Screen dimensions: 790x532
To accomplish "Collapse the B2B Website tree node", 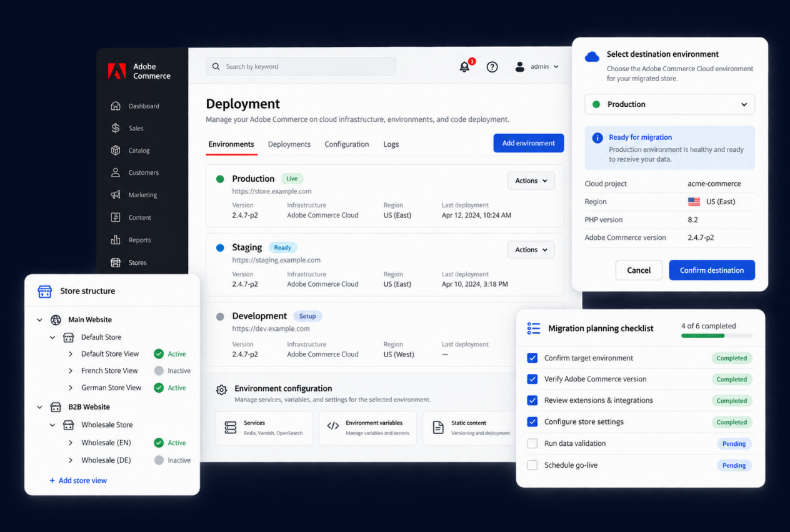I will tap(39, 407).
